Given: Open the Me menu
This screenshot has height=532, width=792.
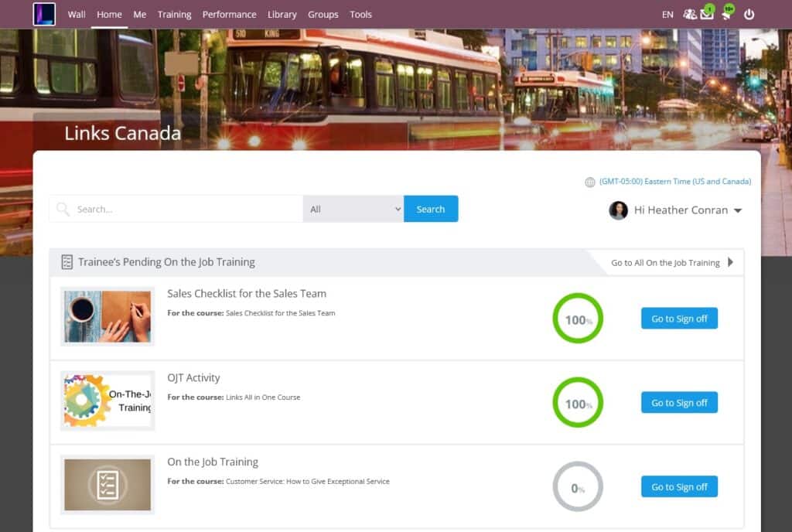Looking at the screenshot, I should pyautogui.click(x=139, y=15).
